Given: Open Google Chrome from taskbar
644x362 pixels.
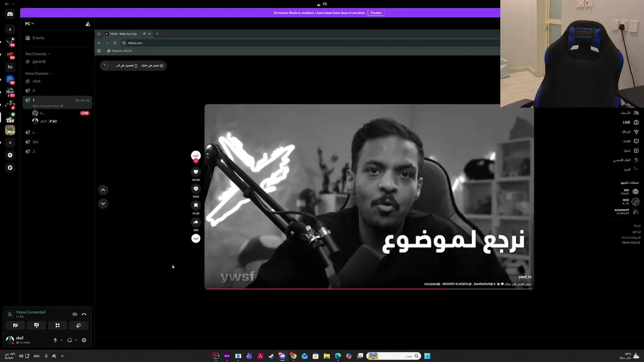Looking at the screenshot, I should (293, 356).
